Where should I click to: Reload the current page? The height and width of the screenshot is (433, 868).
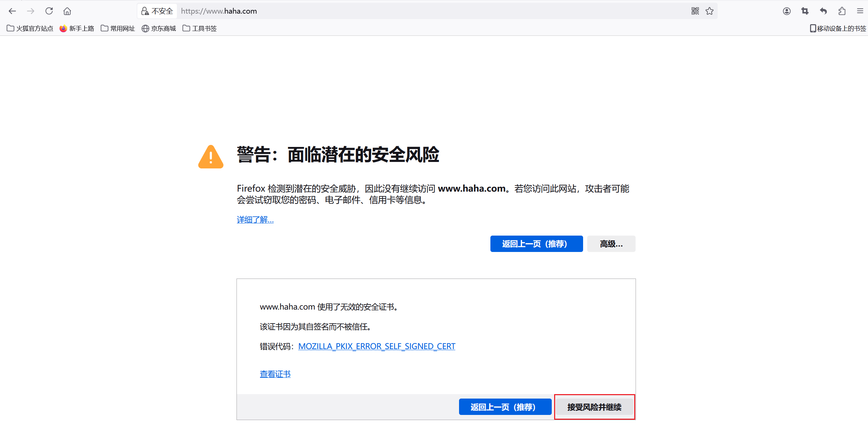tap(49, 11)
